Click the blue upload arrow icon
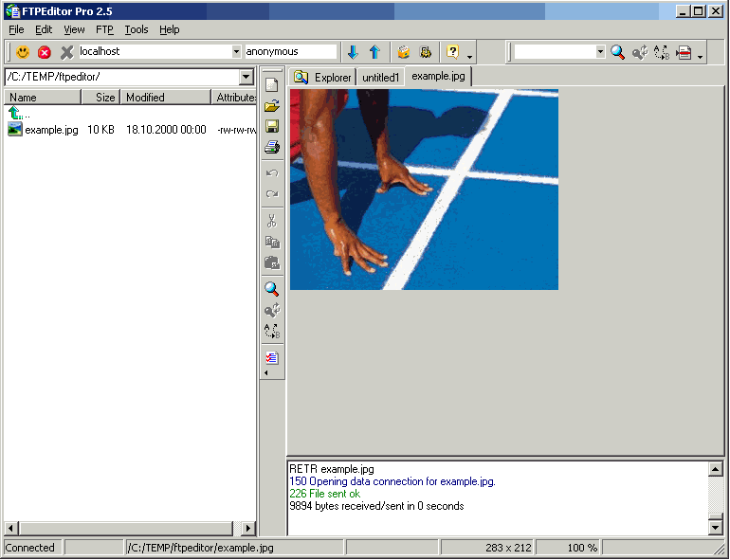The height and width of the screenshot is (560, 730). coord(374,52)
